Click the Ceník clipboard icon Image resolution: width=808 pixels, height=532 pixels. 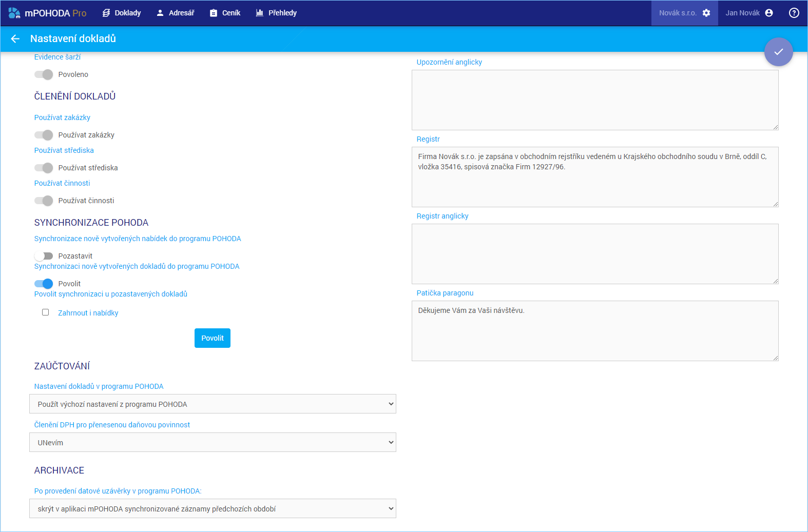click(214, 13)
